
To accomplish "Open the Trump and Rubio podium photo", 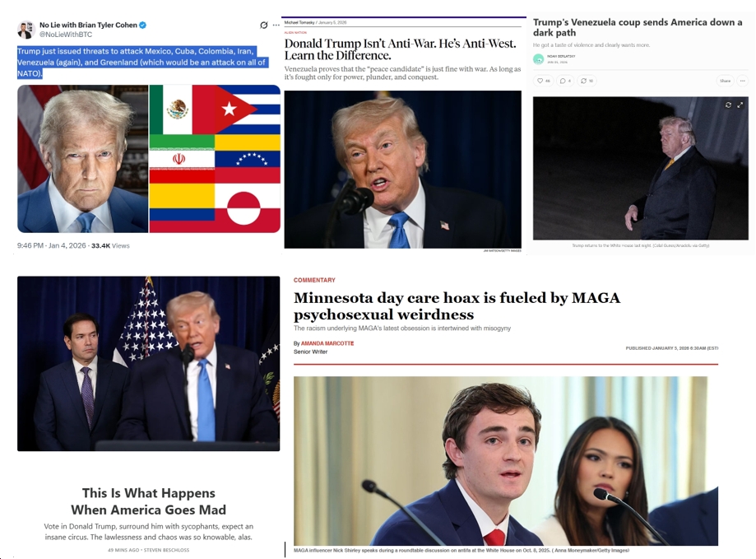I will [149, 364].
